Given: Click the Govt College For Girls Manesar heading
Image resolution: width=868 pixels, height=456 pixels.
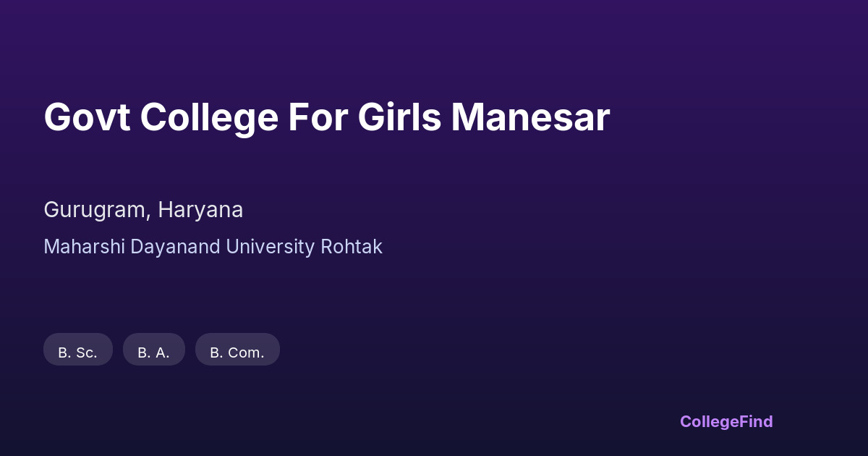Looking at the screenshot, I should click(x=327, y=117).
